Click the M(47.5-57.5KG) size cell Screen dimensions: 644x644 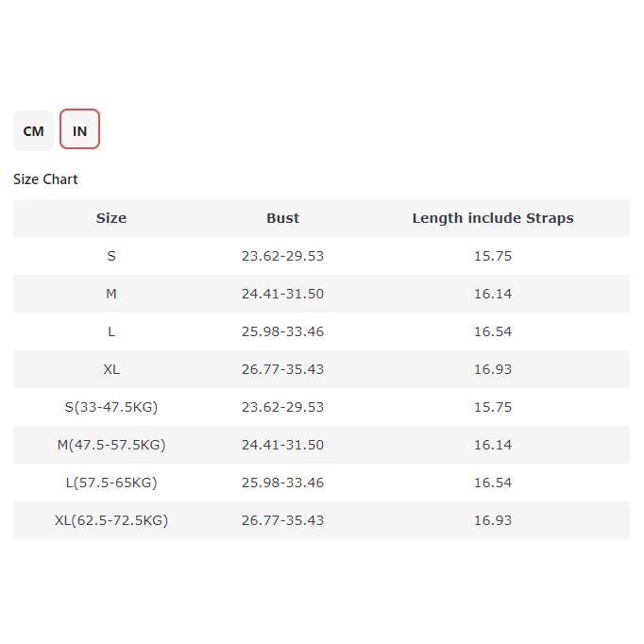pyautogui.click(x=111, y=445)
